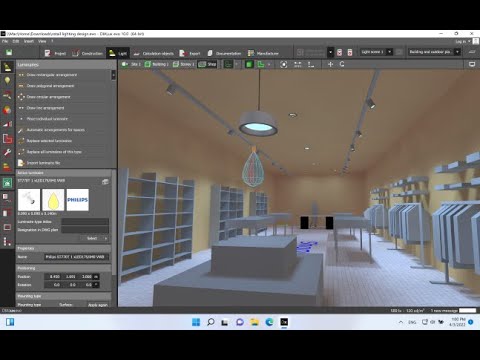
Task: Click the rotate arrow icon in the view toolbar
Action: (x=342, y=64)
